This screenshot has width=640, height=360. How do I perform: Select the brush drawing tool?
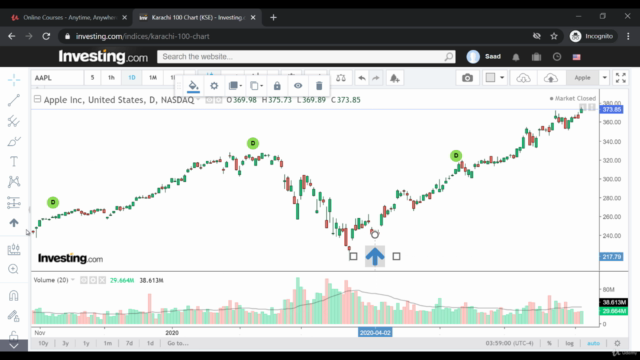click(14, 141)
